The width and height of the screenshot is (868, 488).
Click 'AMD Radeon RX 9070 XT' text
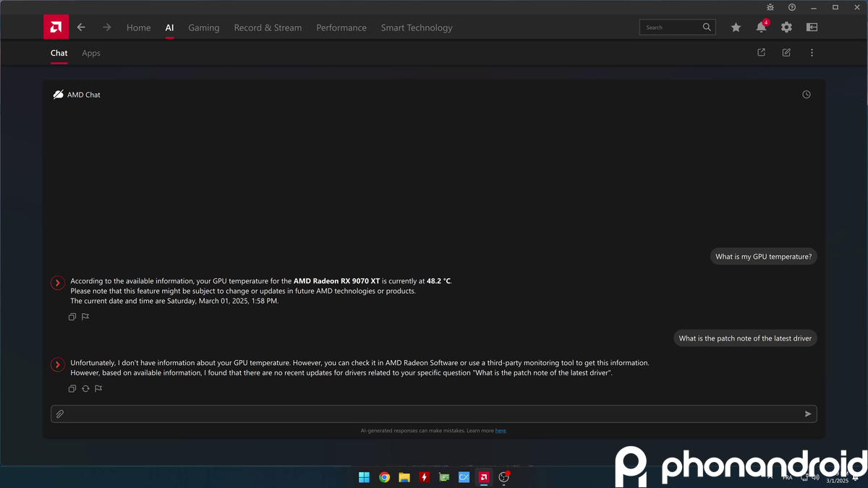[336, 281]
